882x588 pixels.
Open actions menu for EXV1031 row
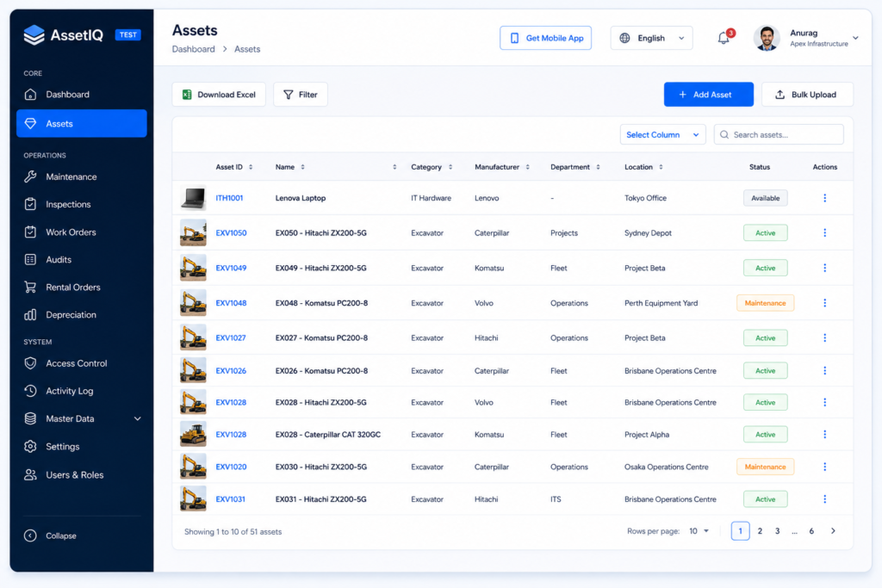824,499
